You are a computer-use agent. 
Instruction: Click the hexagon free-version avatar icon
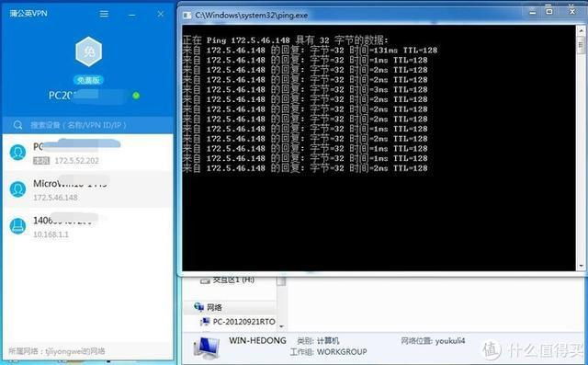tap(88, 51)
